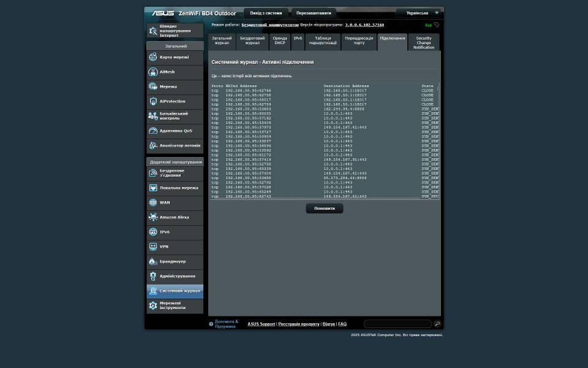
Task: Open AiMesh from the sidebar icon
Action: click(x=153, y=72)
